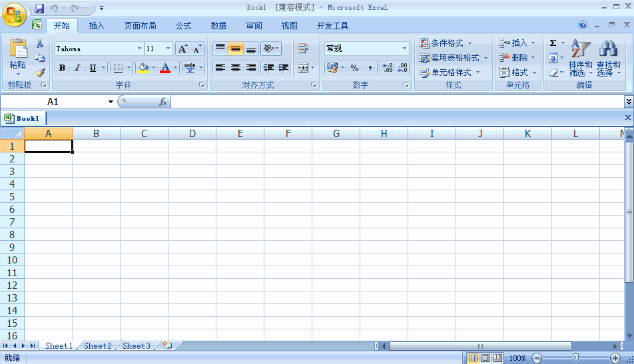Align text right

pyautogui.click(x=250, y=68)
